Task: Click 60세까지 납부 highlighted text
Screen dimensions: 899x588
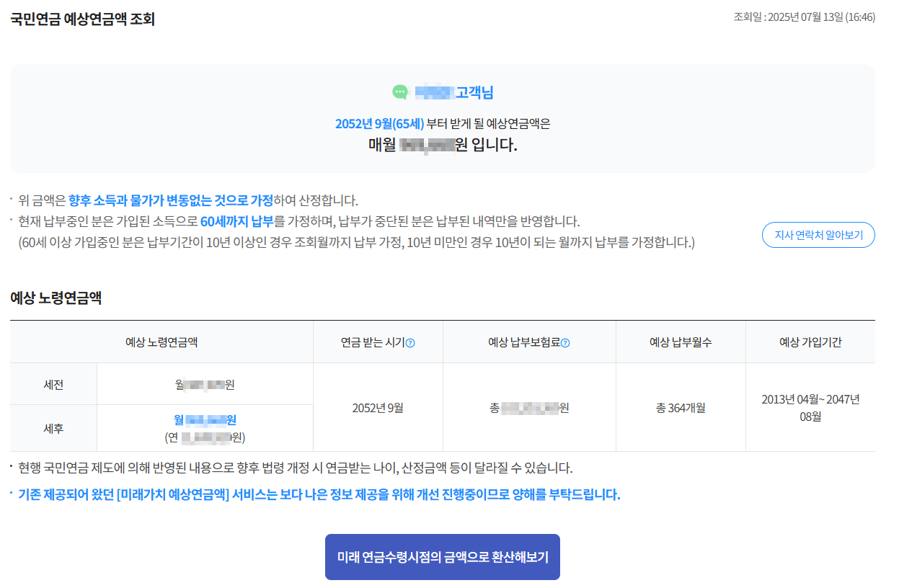Action: (x=237, y=221)
